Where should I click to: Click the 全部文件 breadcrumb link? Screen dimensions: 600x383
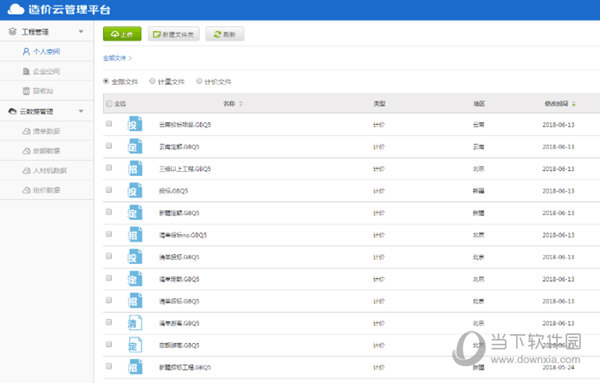(114, 58)
